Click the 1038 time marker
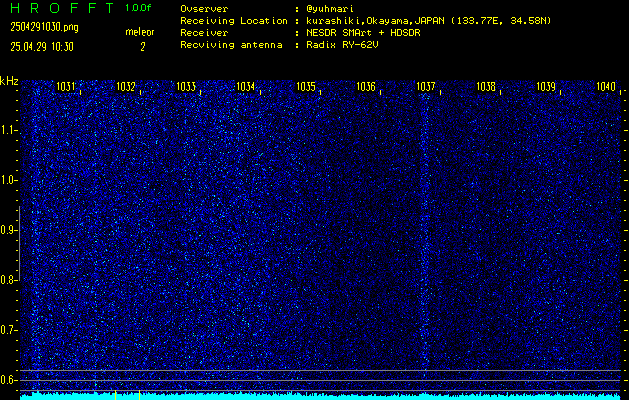This screenshot has height=400, width=629. coord(486,87)
